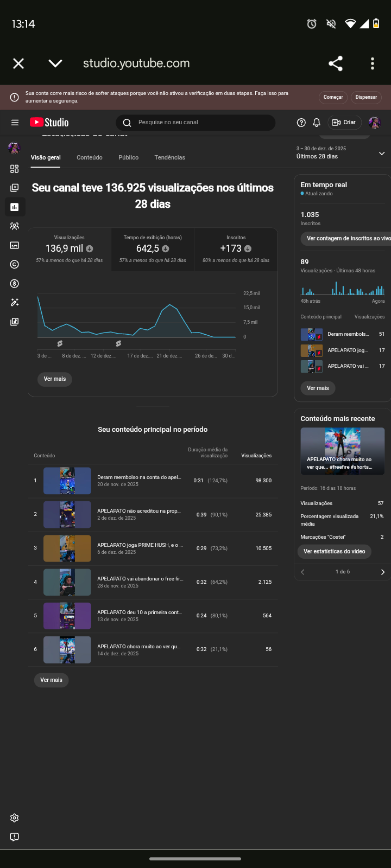Screen dimensions: 391x868
Task: Open Subtitles icon in sidebar
Action: (x=15, y=245)
